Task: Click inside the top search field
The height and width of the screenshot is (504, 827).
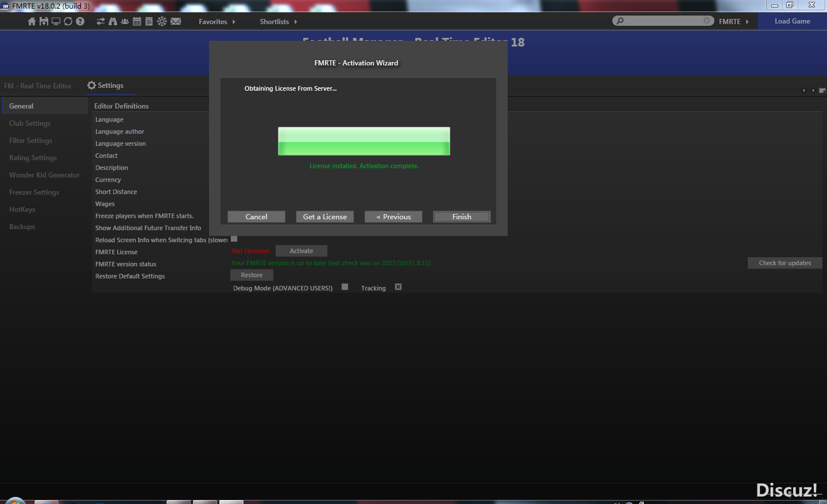Action: [x=663, y=21]
